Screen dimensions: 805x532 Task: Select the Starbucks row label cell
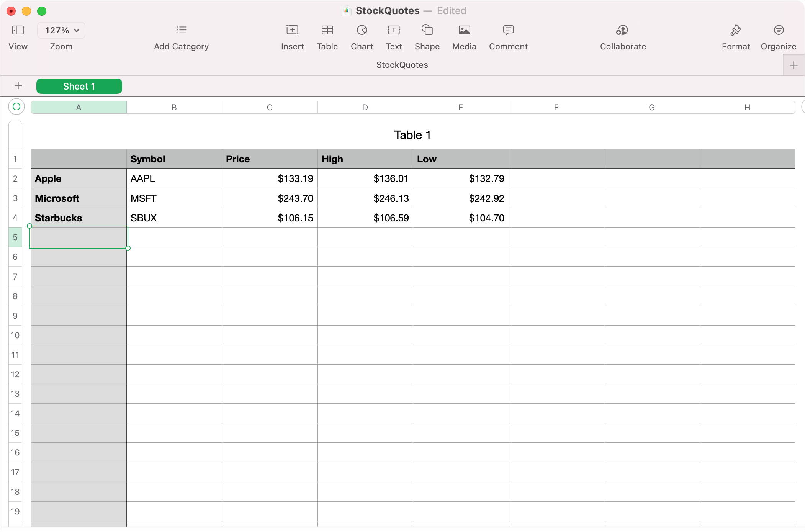tap(79, 218)
